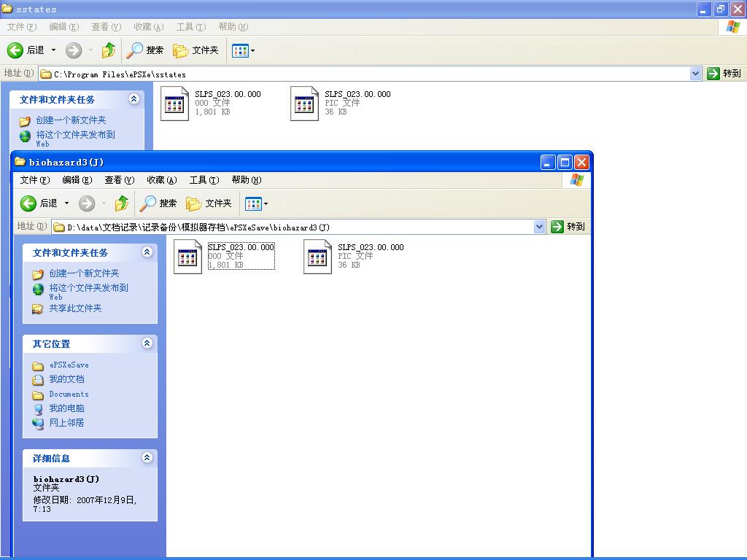Collapse the 详细信息 panel section
The width and height of the screenshot is (747, 560).
pos(147,458)
